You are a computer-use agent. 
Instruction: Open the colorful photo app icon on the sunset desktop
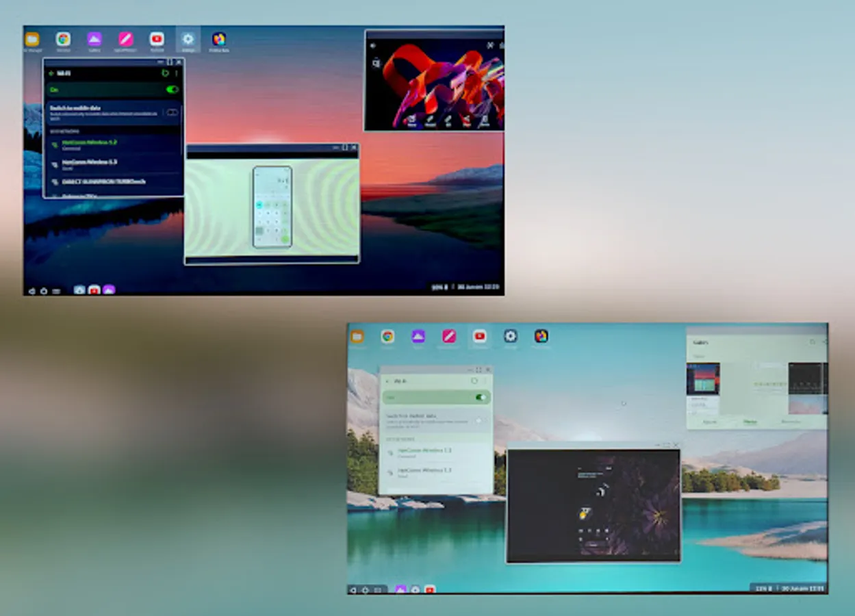[x=219, y=39]
